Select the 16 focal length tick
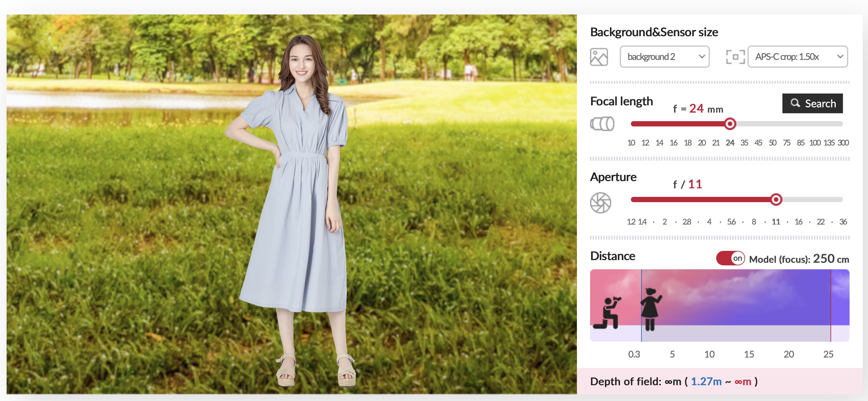The height and width of the screenshot is (401, 868). coord(674,143)
